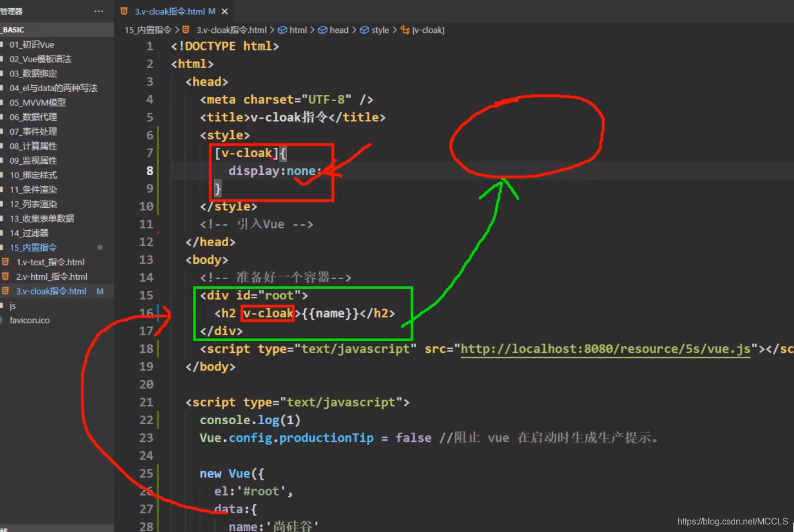This screenshot has width=794, height=532.
Task: Expand folder 12_列表渲染
Action: (33, 204)
